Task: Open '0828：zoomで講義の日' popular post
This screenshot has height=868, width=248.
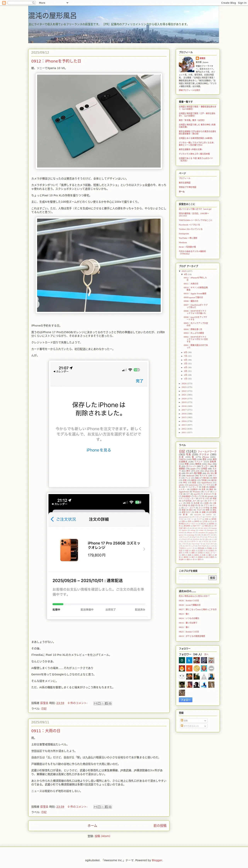Action: 189,605
